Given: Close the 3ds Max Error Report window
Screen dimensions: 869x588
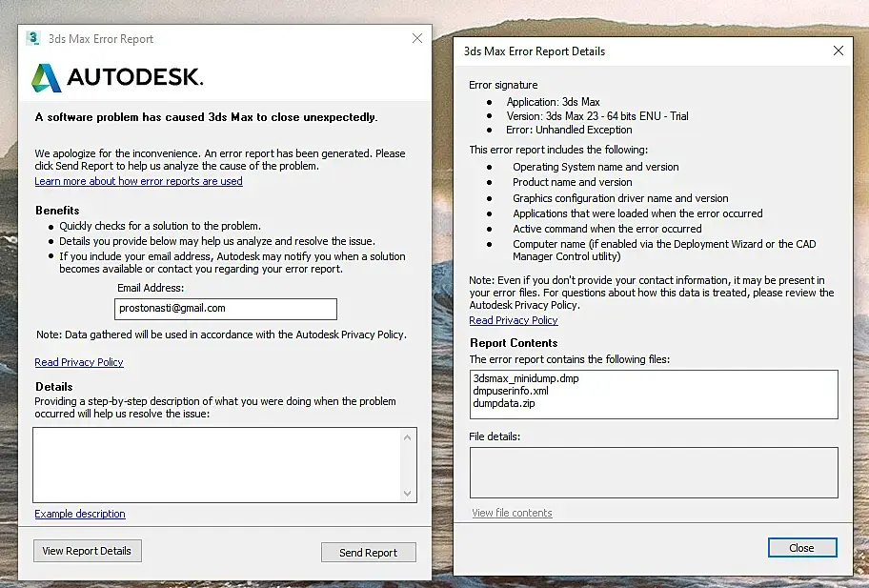Looking at the screenshot, I should (417, 38).
